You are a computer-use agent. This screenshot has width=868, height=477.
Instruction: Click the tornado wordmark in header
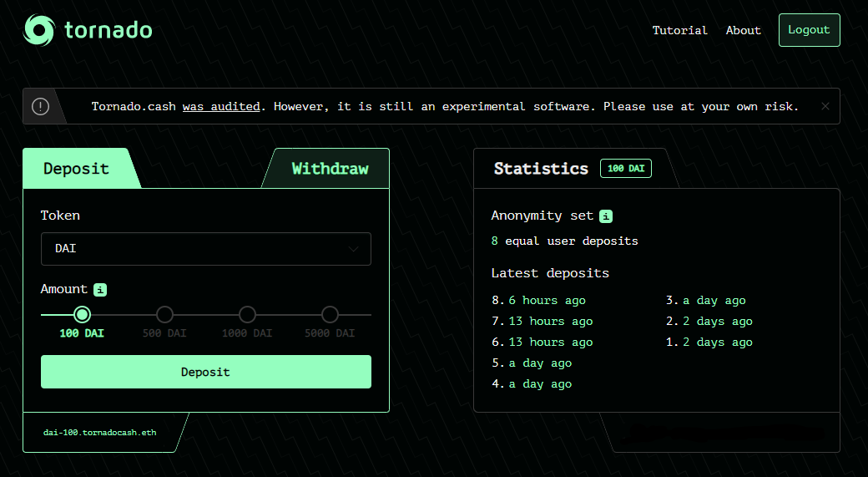click(x=108, y=30)
